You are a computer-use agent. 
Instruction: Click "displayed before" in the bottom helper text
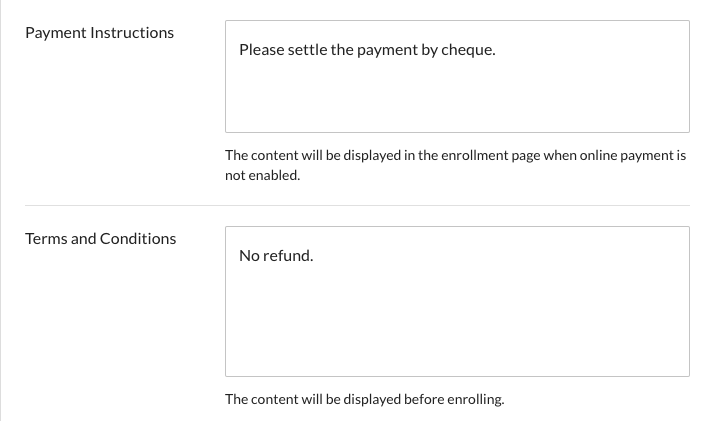(x=385, y=400)
